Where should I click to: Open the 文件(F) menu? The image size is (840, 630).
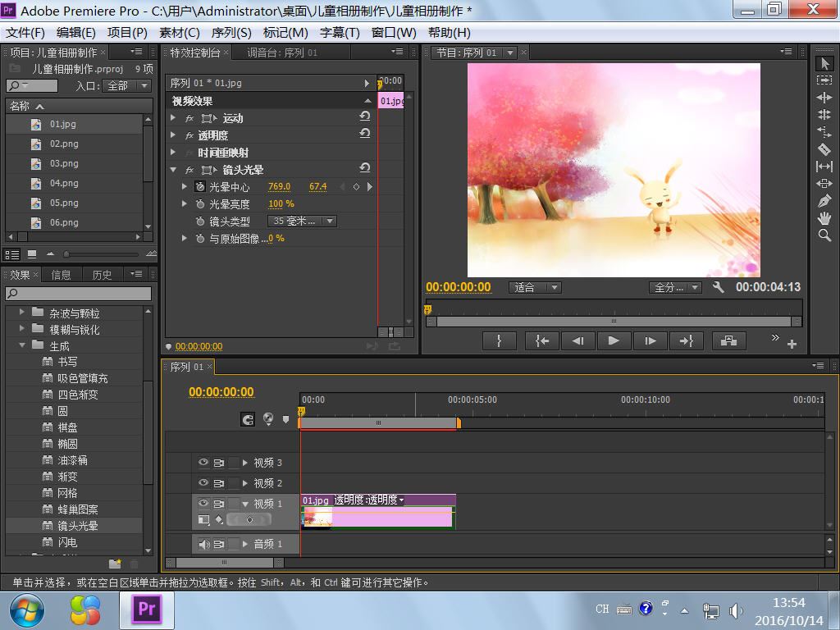[25, 33]
